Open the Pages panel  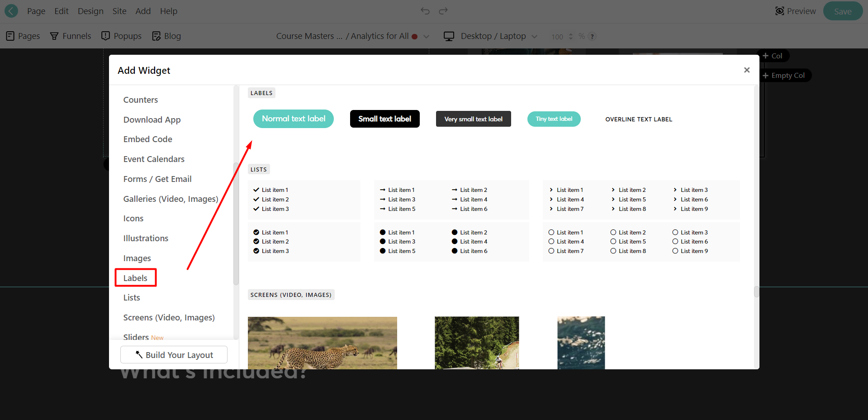point(22,36)
